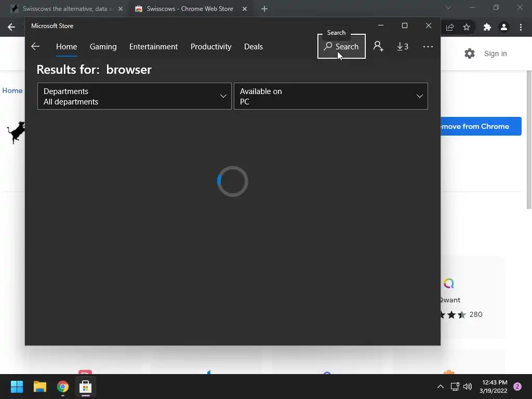Click Qwant's 280 ratings count

pos(476,314)
